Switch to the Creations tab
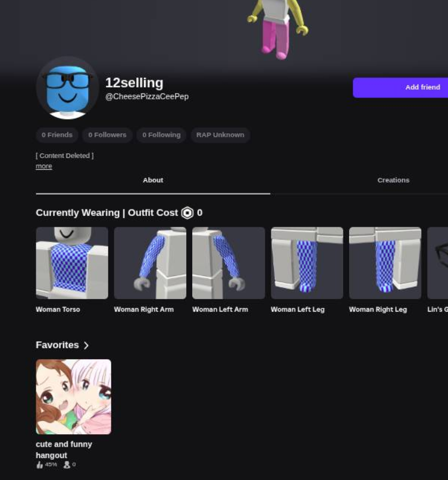 [x=393, y=180]
